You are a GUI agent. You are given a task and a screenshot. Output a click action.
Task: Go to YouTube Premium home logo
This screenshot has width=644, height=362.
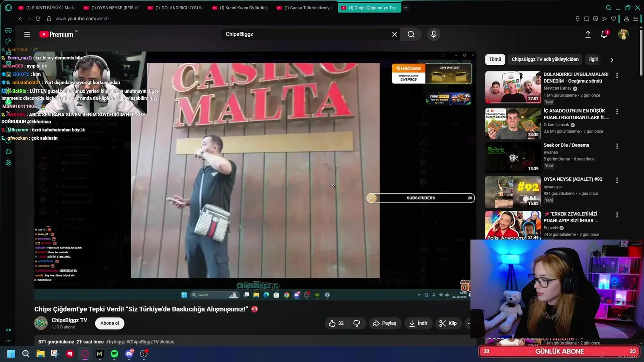tap(56, 34)
